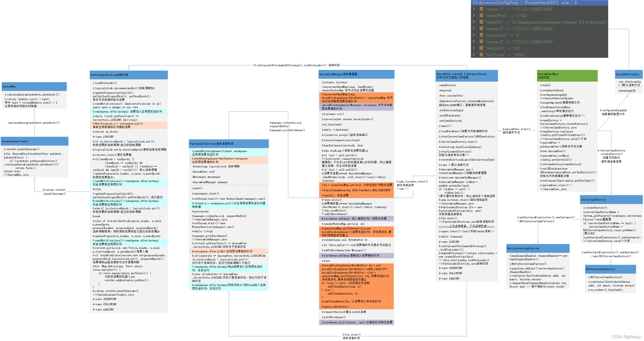Click the entry icon of the "server.2" row
The image size is (644, 341).
481,42
